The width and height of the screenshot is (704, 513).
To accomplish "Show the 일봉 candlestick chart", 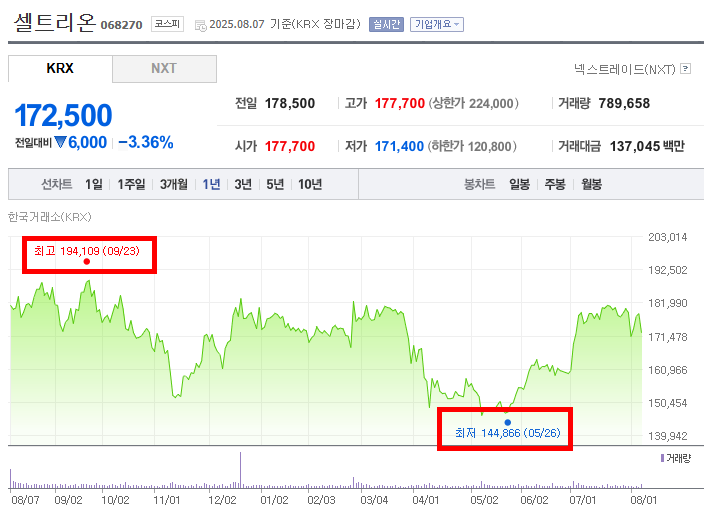I will 519,184.
